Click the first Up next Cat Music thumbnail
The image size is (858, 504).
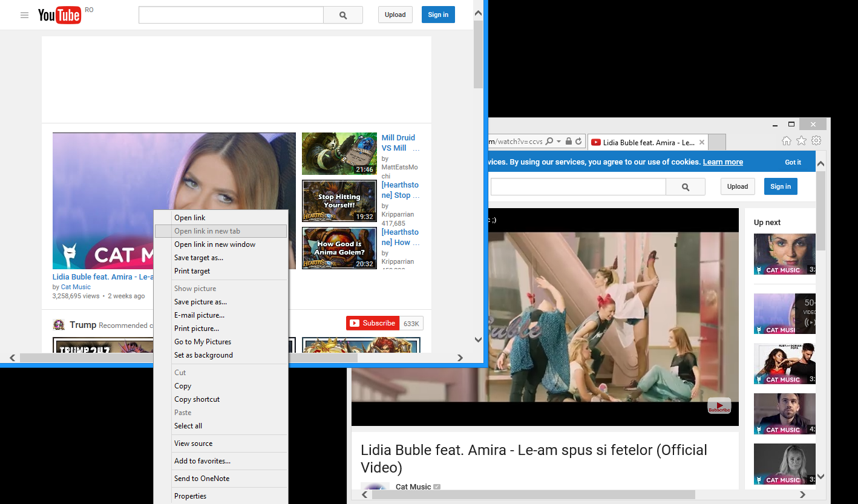click(x=784, y=254)
